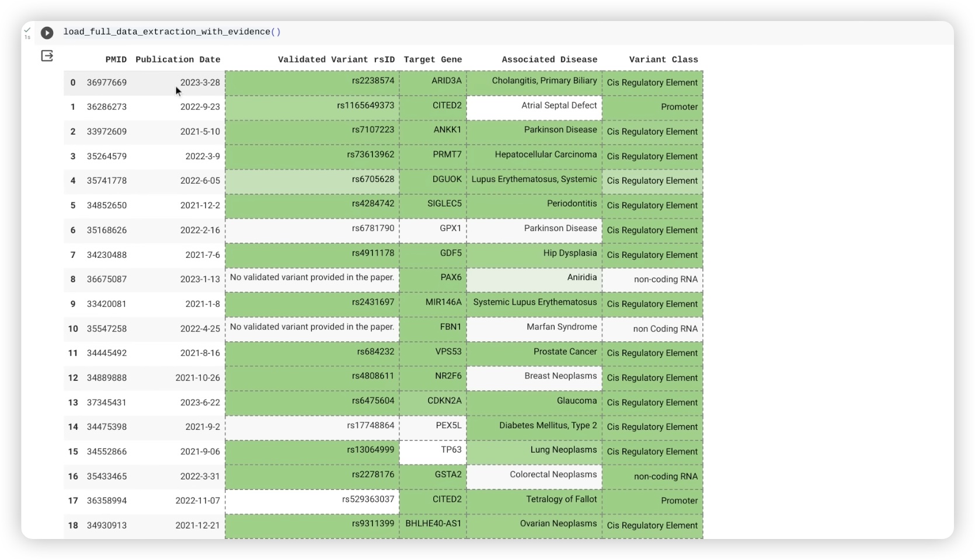Click the Validated Variant rsID column header

click(x=336, y=60)
